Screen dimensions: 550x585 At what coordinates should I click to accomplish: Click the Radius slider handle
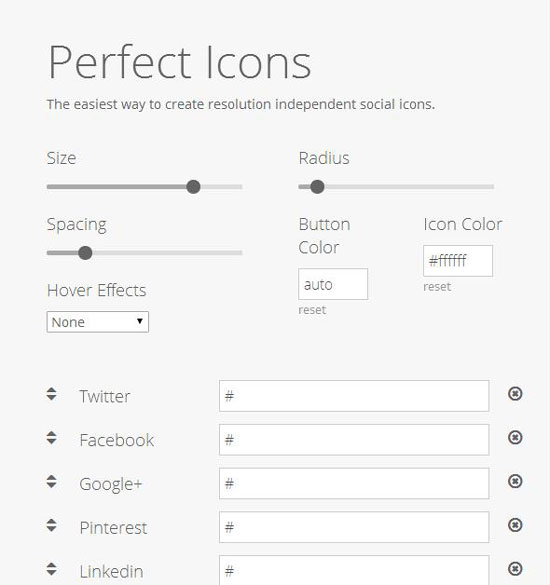pos(317,187)
